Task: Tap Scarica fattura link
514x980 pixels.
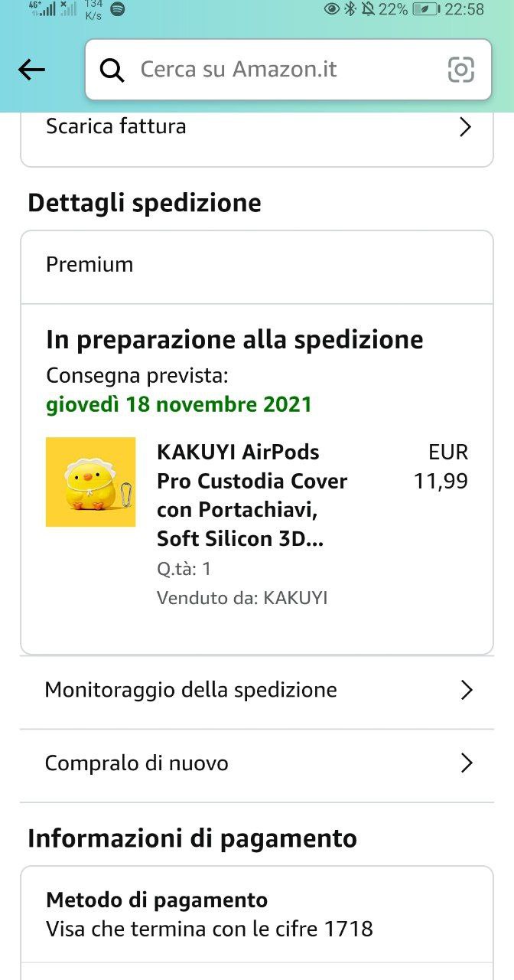Action: pyautogui.click(x=116, y=126)
